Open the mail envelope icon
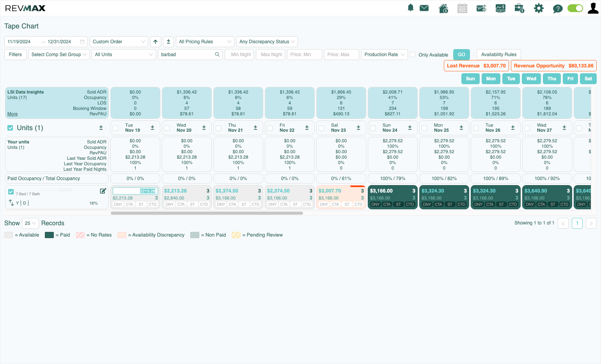Screen dimensions: 601x364 tap(424, 8)
